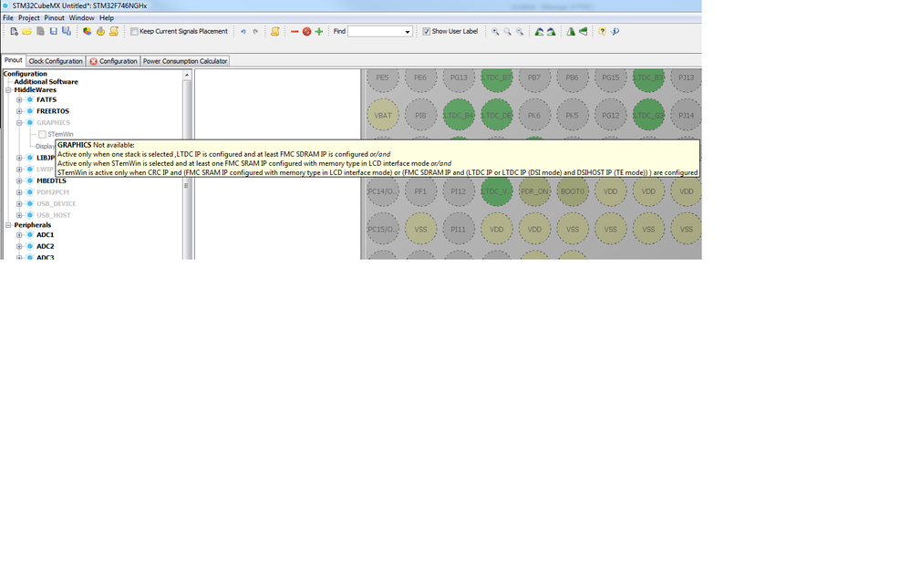Click the green LTDC_B4 pin
This screenshot has width=910, height=588.
click(459, 115)
